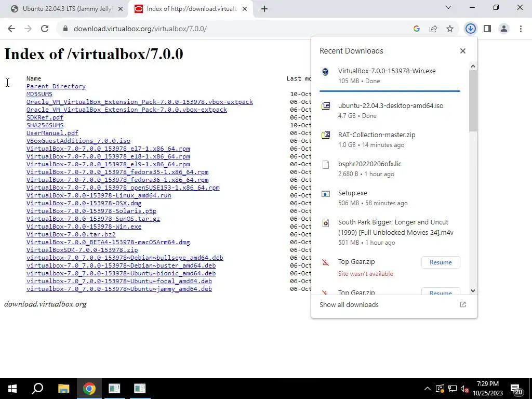
Task: Resume the Top Gear.zip download
Action: click(x=441, y=262)
